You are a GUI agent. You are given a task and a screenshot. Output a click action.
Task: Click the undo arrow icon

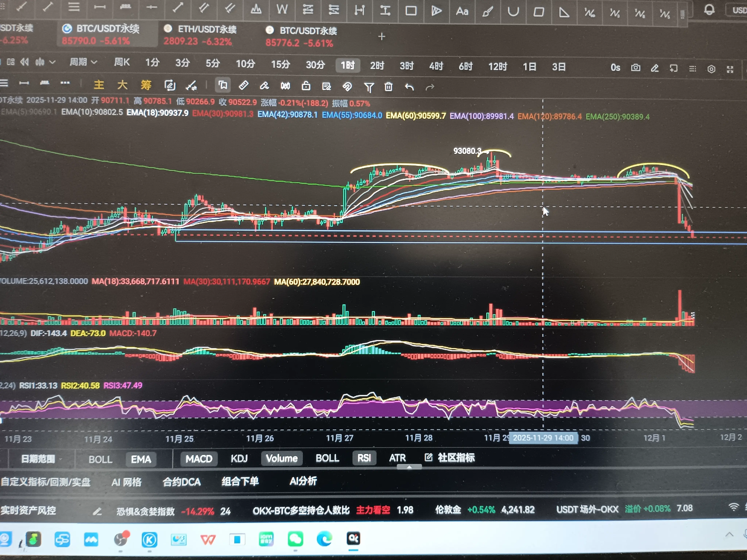(x=409, y=87)
